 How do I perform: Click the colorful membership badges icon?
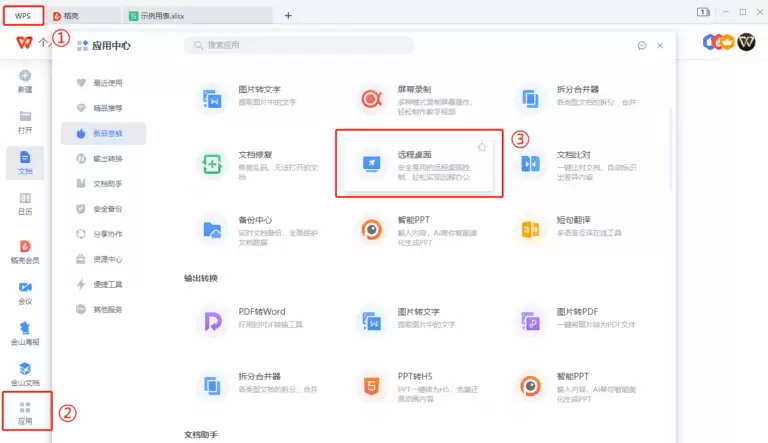click(x=718, y=42)
